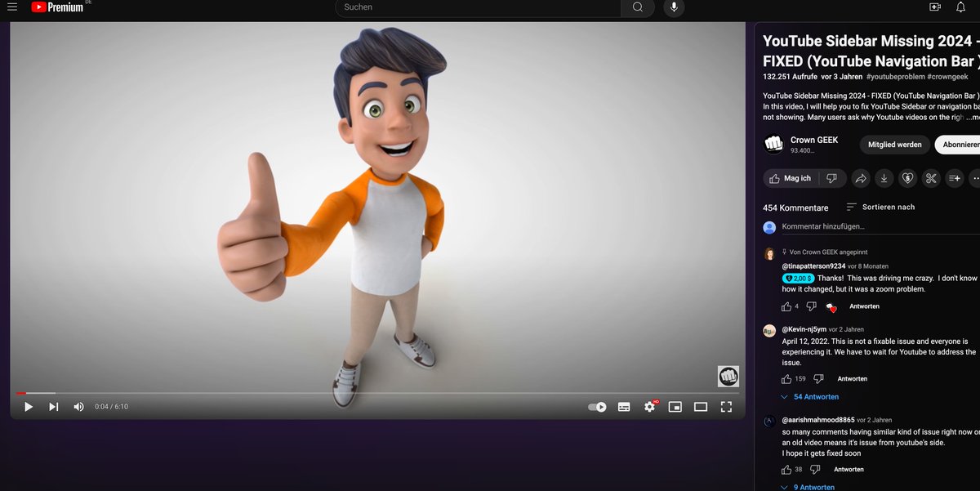Click the Crown GEEK watermark on the video
The height and width of the screenshot is (491, 980).
(x=728, y=376)
